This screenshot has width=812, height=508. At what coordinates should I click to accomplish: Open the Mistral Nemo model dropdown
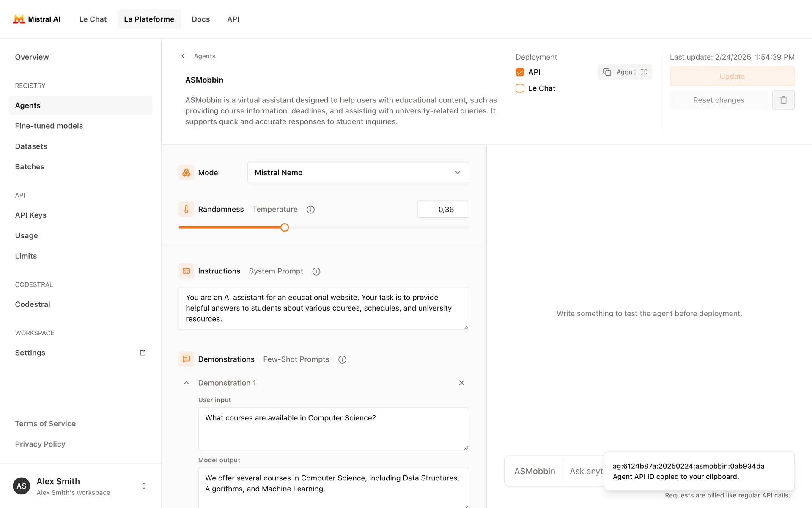(358, 173)
